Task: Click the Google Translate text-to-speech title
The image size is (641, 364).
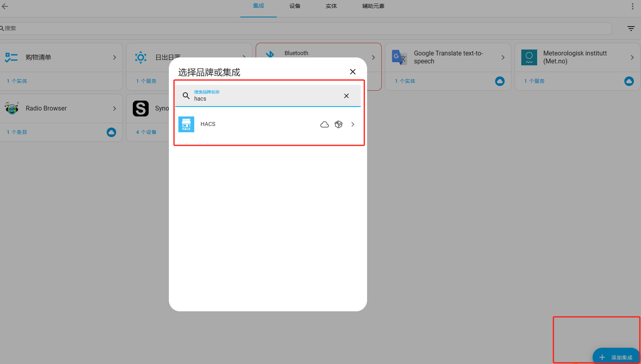Action: pyautogui.click(x=448, y=57)
